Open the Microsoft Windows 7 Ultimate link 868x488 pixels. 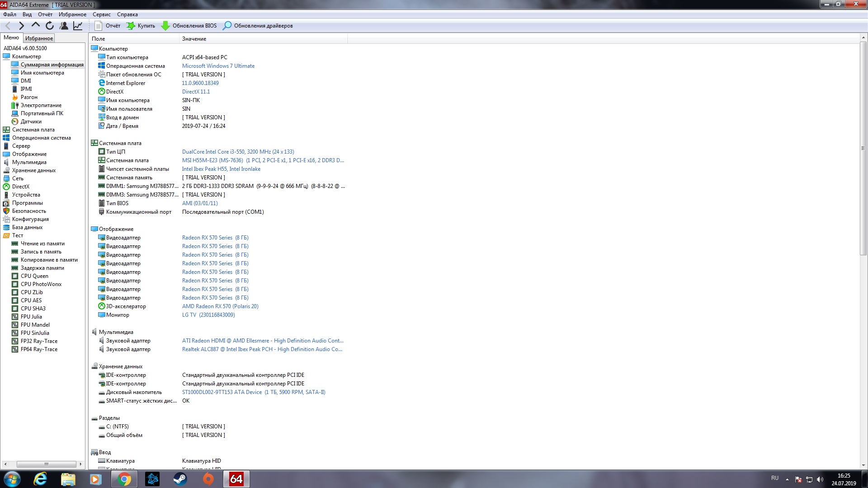[218, 66]
